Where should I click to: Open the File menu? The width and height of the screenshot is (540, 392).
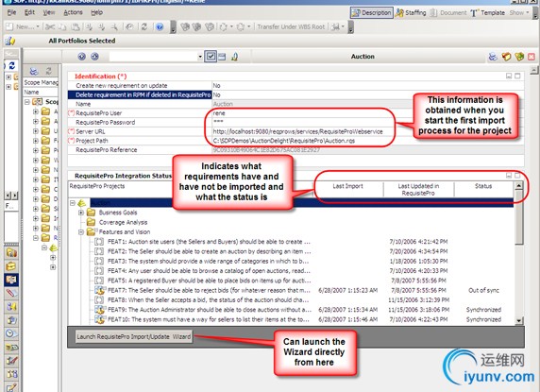tap(11, 12)
